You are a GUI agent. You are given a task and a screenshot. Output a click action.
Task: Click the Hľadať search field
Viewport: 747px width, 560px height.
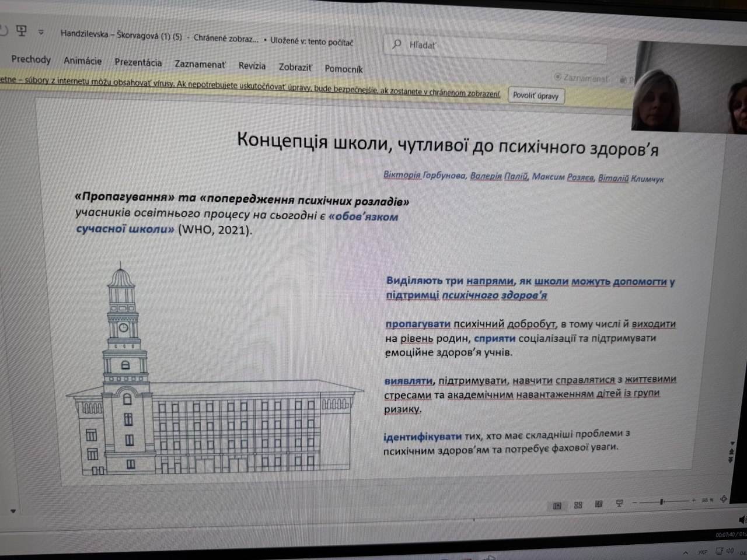coord(496,45)
